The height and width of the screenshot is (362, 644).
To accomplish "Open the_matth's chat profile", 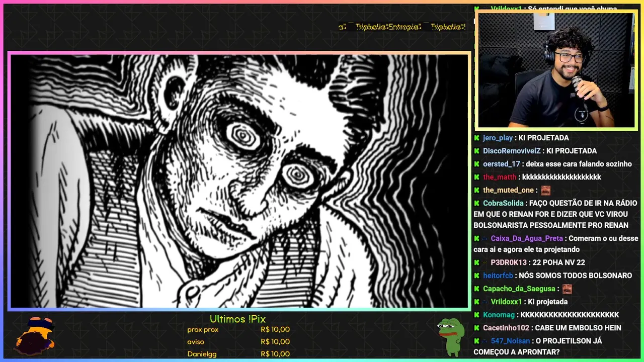I will 500,177.
